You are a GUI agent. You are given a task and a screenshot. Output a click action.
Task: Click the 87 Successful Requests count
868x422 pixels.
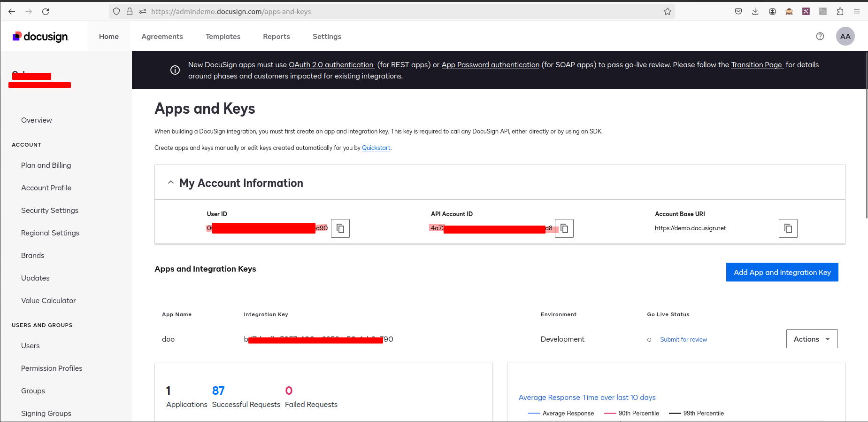click(218, 391)
